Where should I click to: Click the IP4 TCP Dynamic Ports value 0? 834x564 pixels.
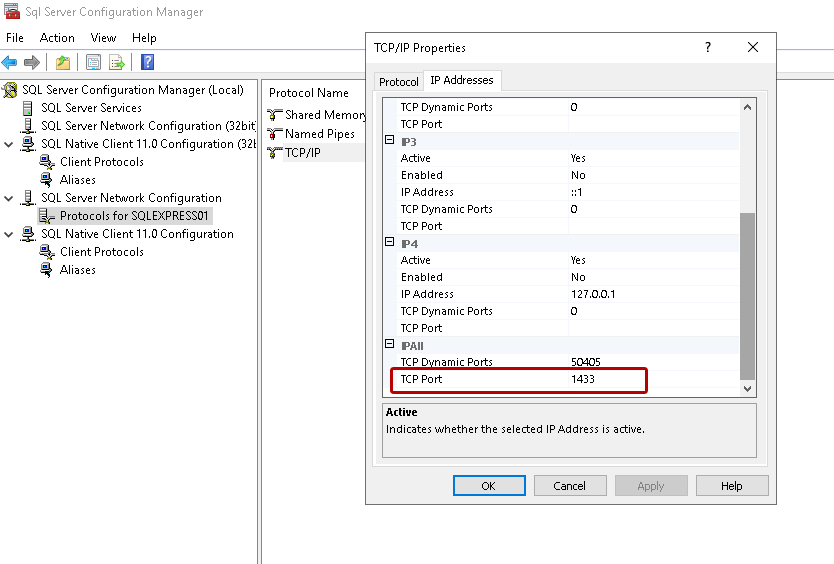point(574,311)
